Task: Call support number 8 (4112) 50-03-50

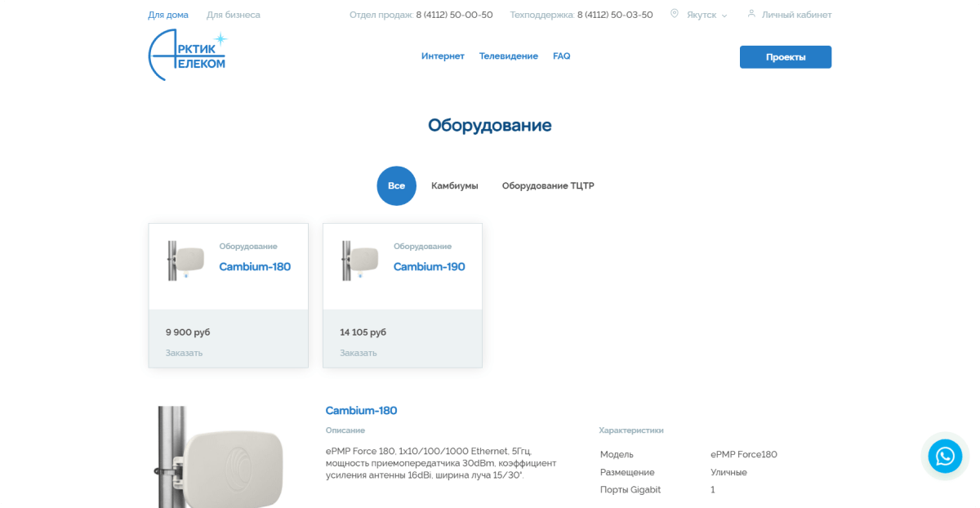Action: [615, 15]
